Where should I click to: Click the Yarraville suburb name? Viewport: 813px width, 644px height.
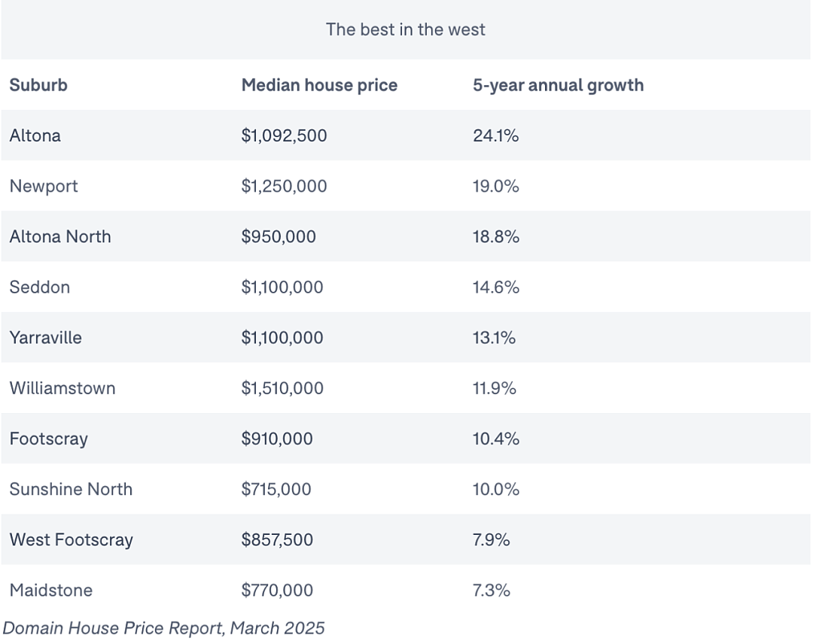46,338
